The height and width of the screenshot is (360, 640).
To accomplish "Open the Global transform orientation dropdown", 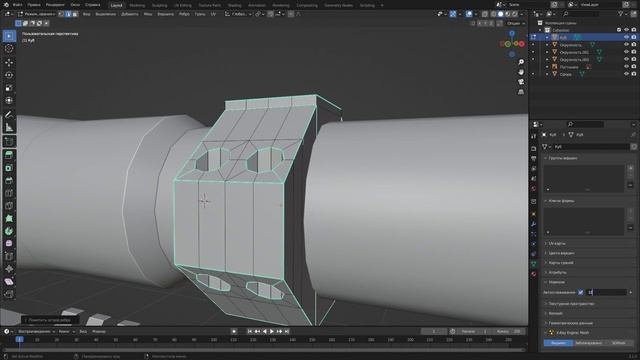I will tap(238, 14).
